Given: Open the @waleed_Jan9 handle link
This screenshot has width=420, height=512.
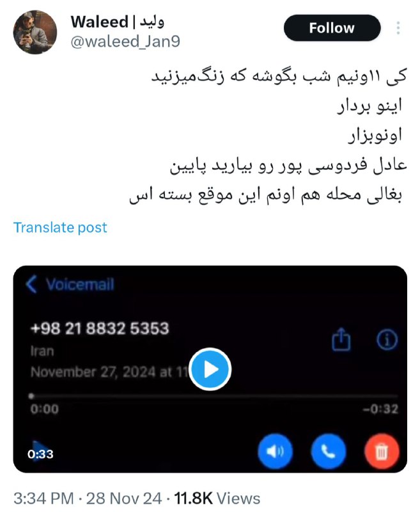Looking at the screenshot, I should (125, 42).
